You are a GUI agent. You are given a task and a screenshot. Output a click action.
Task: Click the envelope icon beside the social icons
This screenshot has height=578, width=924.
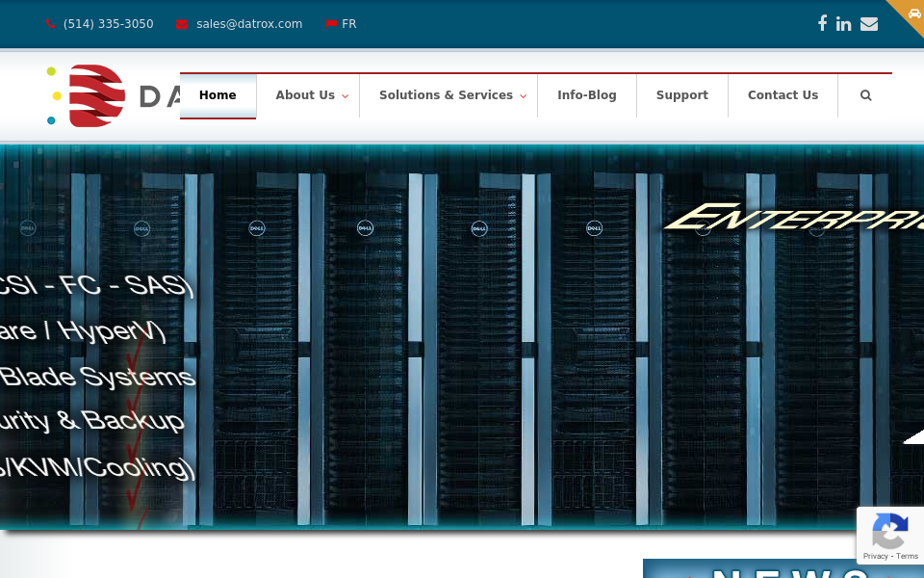868,23
